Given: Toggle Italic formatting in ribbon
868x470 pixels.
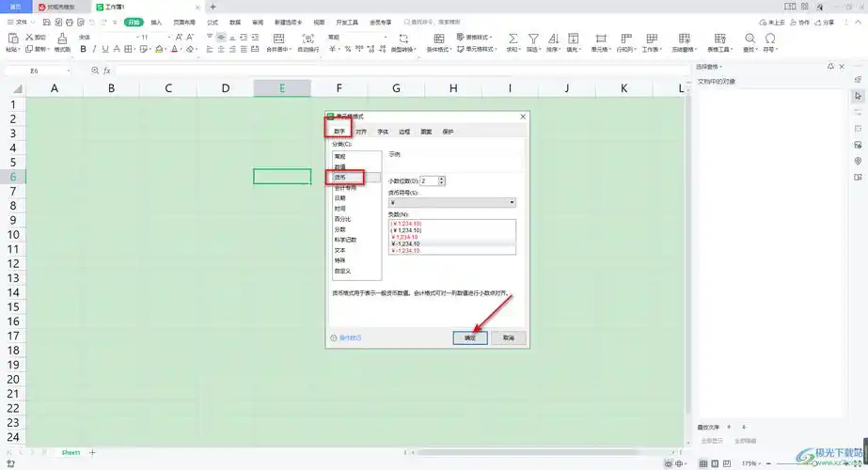Looking at the screenshot, I should click(x=94, y=49).
